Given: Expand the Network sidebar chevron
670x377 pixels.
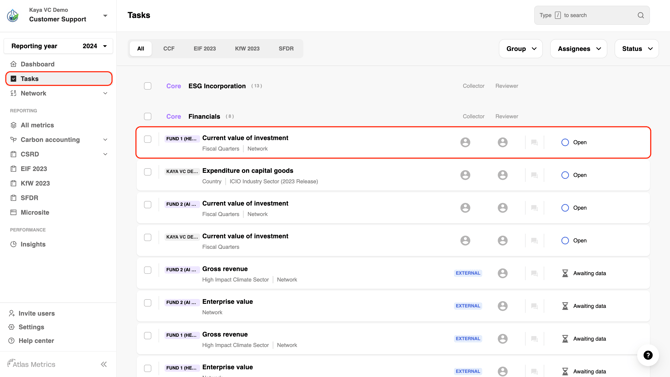Looking at the screenshot, I should (x=105, y=93).
